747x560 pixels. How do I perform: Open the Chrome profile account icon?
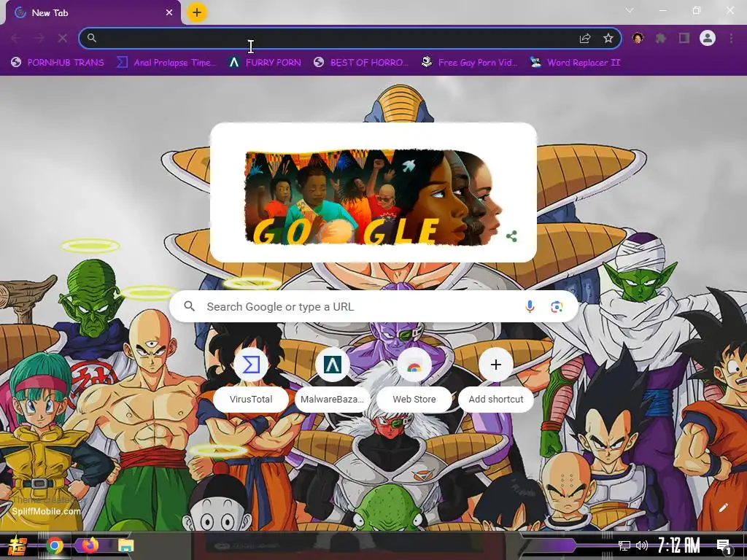pos(708,38)
